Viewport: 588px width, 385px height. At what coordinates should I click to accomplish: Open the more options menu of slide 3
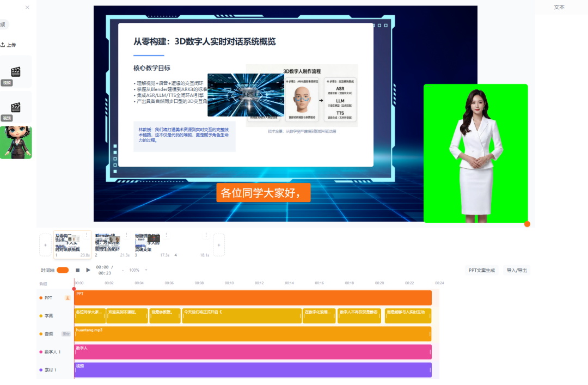coord(166,235)
